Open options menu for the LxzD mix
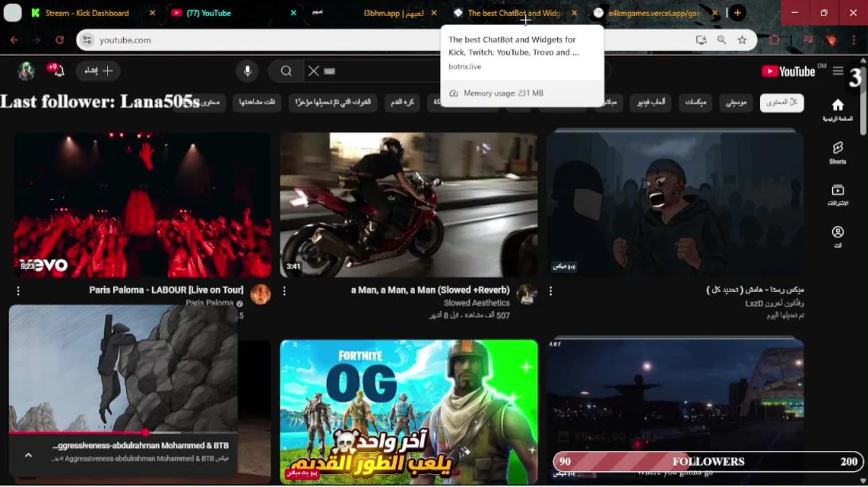 551,291
